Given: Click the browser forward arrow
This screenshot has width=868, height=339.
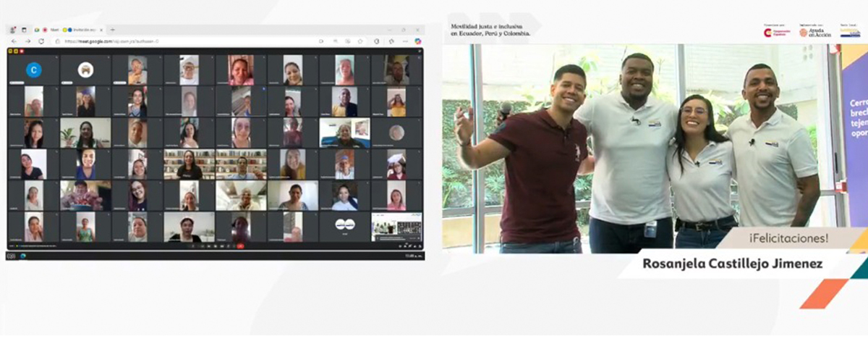Looking at the screenshot, I should [x=27, y=41].
